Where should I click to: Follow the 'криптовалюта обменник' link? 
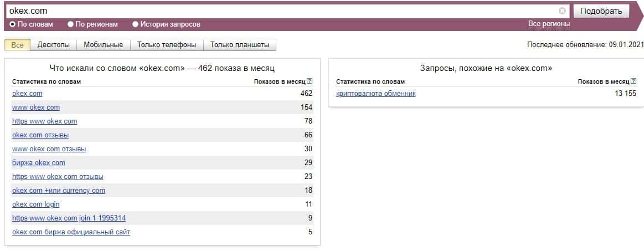pos(375,94)
